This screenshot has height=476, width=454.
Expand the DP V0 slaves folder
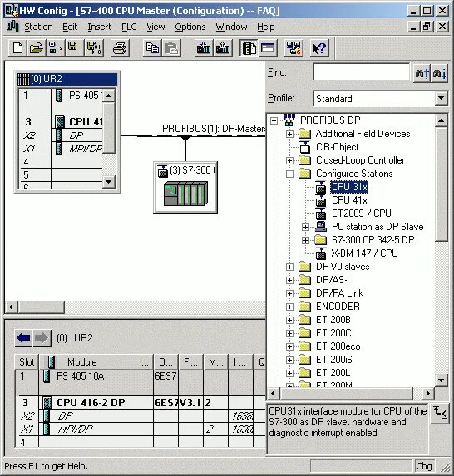click(x=290, y=267)
